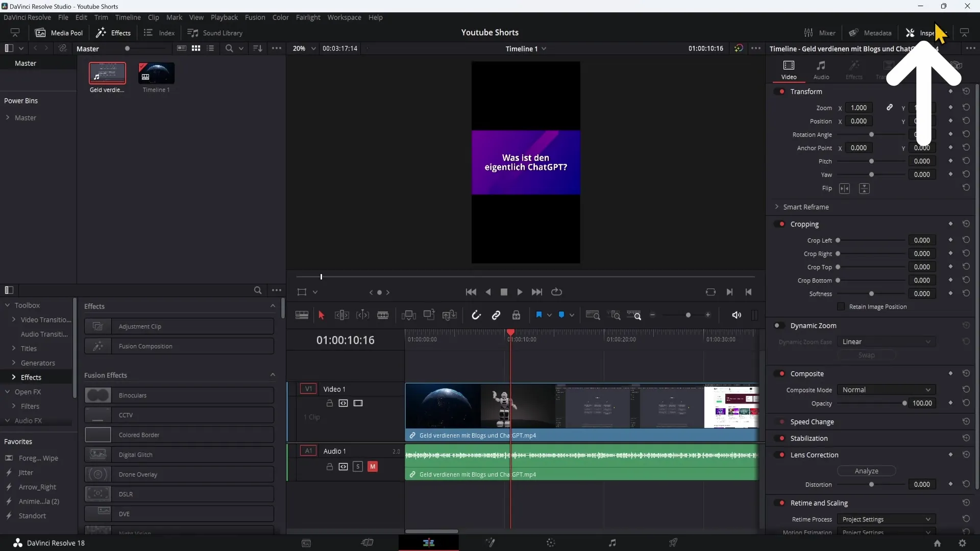Toggle the Transform section collapse
980x551 pixels.
[805, 91]
